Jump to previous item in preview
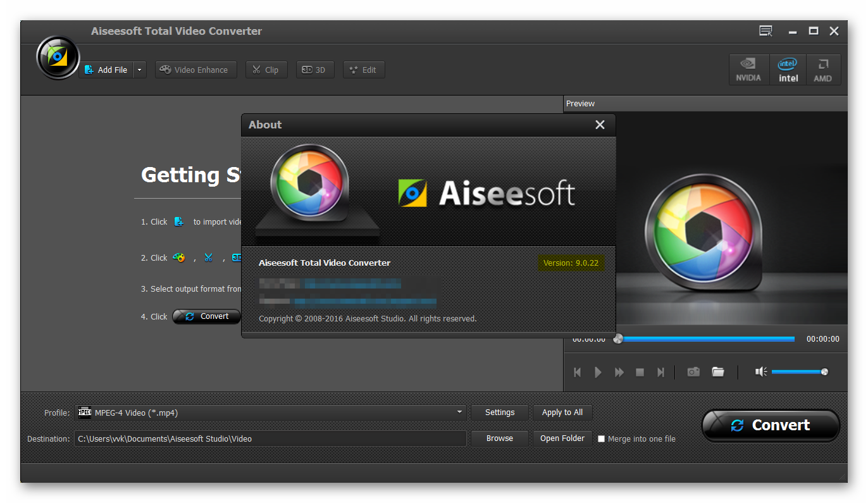The height and width of the screenshot is (503, 868). click(x=577, y=372)
